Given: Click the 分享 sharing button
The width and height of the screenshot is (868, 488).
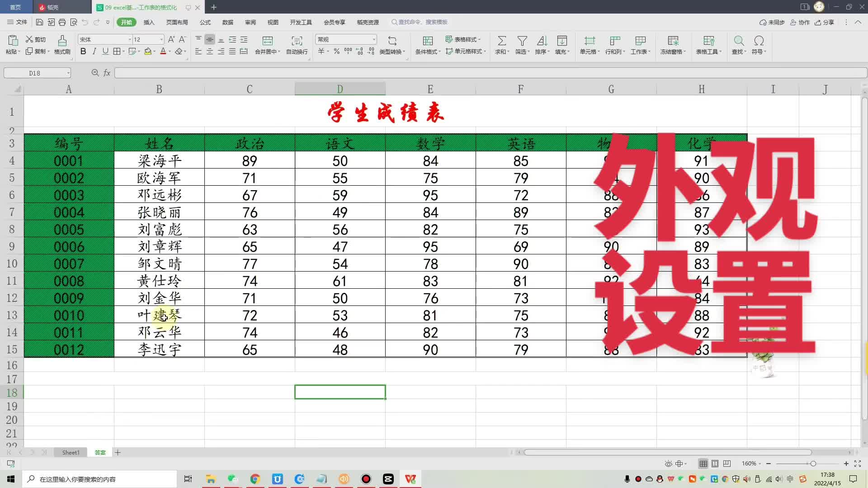Looking at the screenshot, I should [825, 22].
